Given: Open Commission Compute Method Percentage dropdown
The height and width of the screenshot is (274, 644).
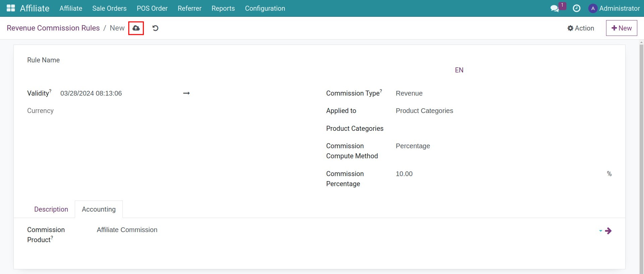Looking at the screenshot, I should [x=504, y=146].
